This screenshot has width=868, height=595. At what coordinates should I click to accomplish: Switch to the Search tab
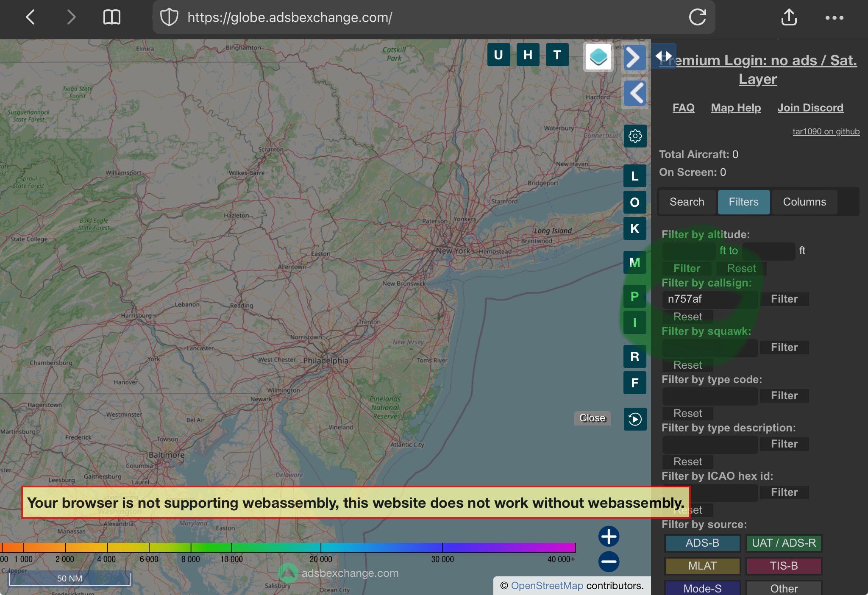pyautogui.click(x=687, y=202)
